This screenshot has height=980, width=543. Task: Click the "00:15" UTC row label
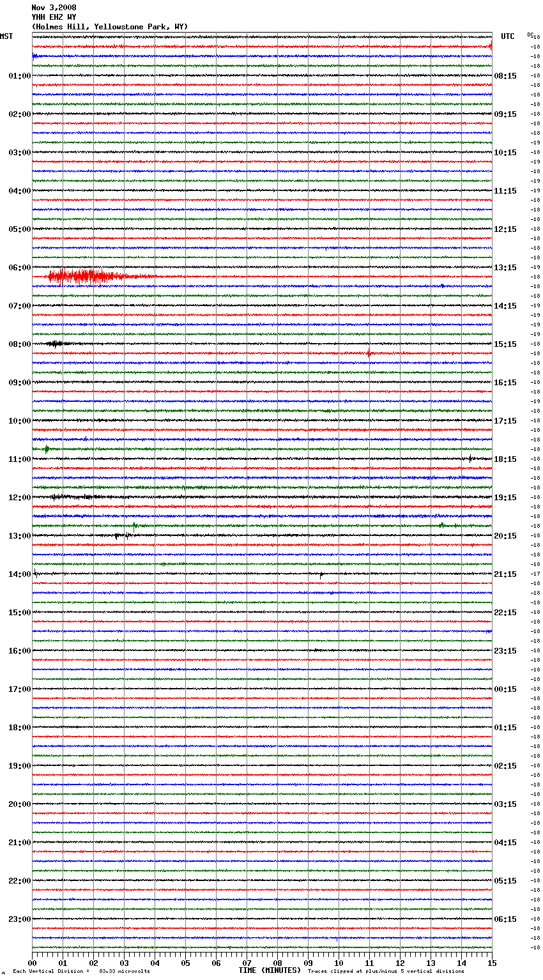click(x=505, y=689)
